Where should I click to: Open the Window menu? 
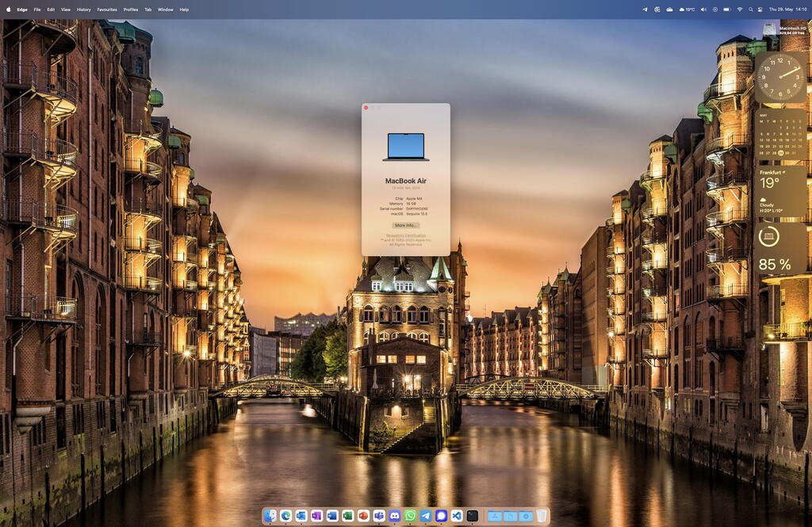(x=166, y=10)
